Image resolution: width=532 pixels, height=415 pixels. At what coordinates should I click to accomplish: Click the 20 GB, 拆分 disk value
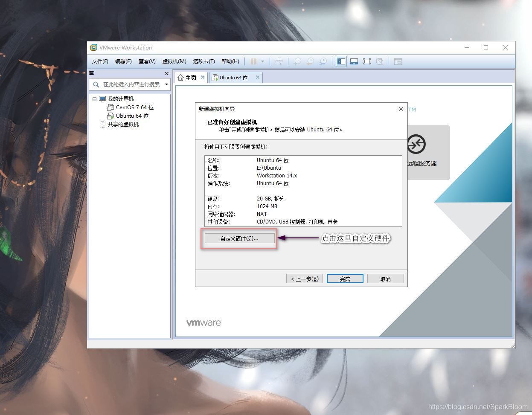(270, 199)
